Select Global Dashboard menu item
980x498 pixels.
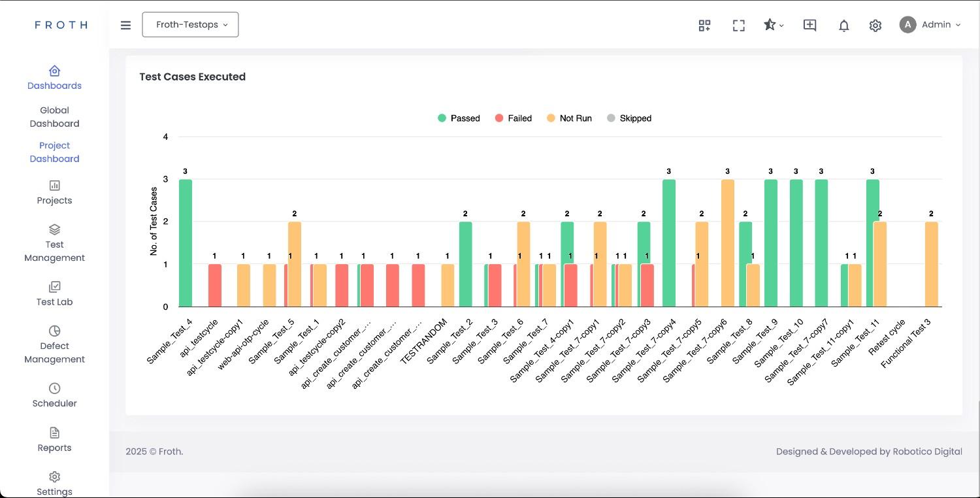tap(54, 117)
